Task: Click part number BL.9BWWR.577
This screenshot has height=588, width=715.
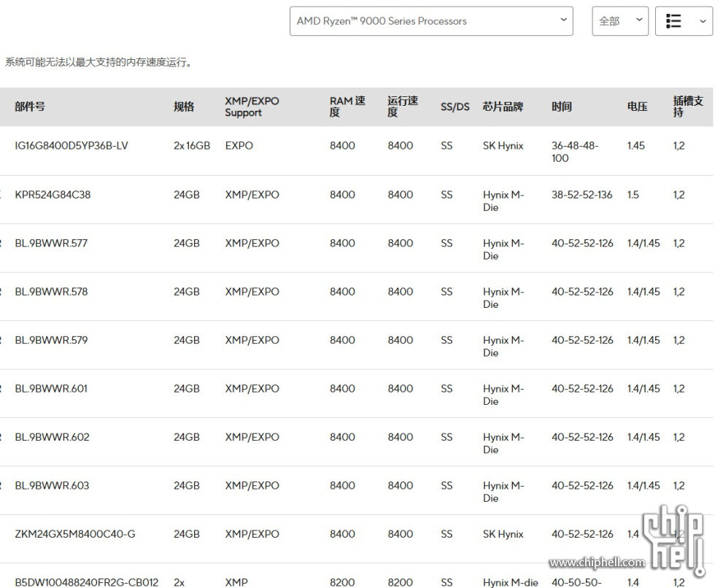Action: [x=51, y=243]
